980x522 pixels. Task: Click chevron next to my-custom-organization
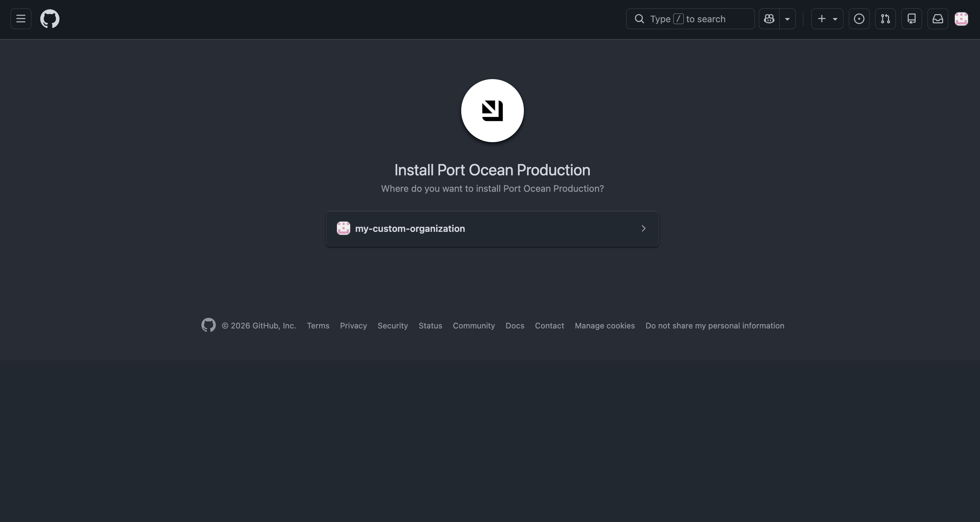644,229
